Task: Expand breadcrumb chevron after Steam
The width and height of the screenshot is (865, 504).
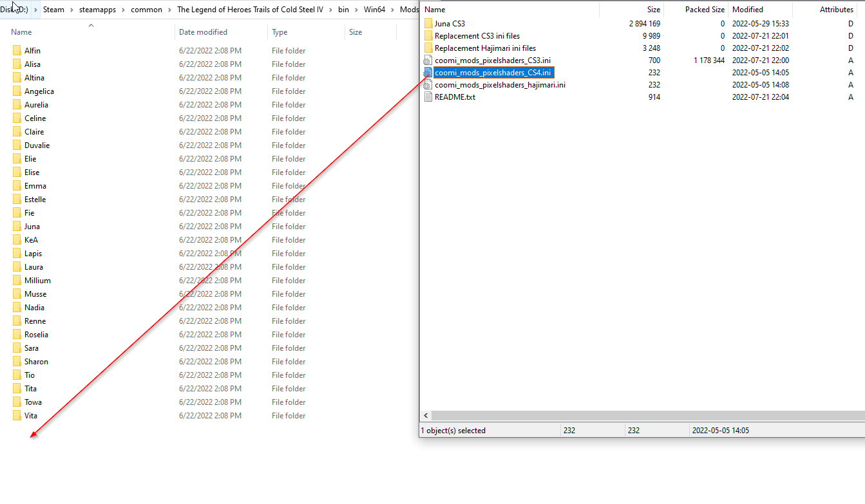Action: pos(71,10)
